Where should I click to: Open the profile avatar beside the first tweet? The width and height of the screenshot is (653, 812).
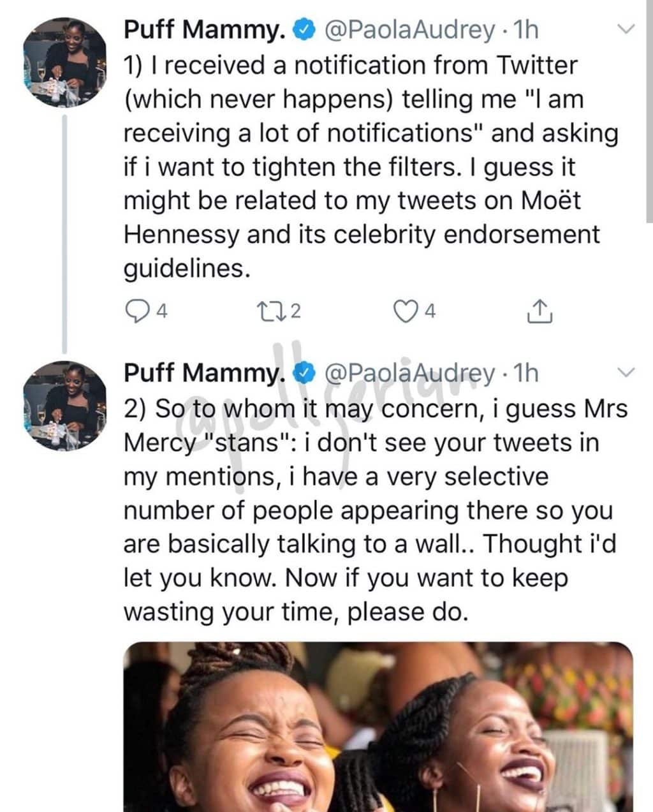pos(64,61)
